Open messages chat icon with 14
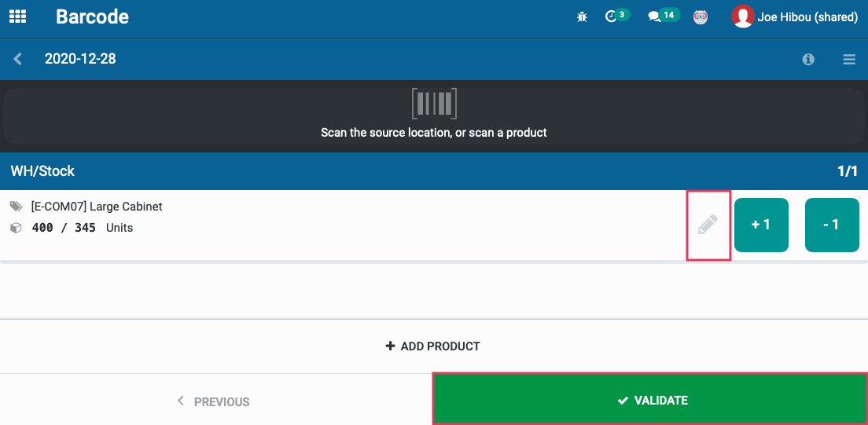Viewport: 868px width, 425px height. click(x=663, y=16)
